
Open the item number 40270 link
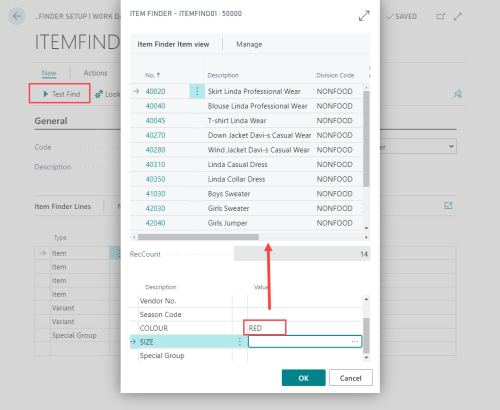(x=155, y=135)
